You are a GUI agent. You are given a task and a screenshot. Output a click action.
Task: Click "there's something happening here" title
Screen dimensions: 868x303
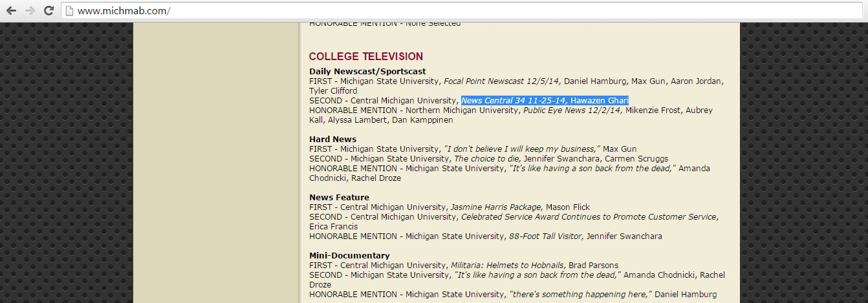[x=580, y=294]
